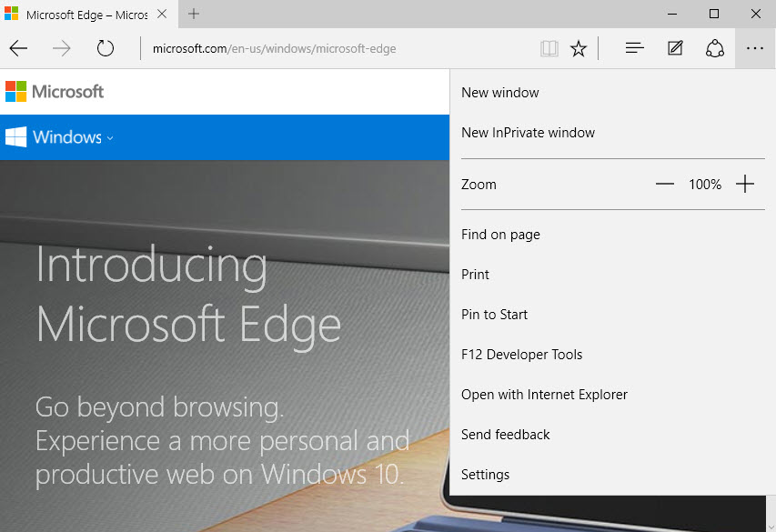Screen dimensions: 776x532
Task: Go back using the back arrow
Action: [x=18, y=48]
